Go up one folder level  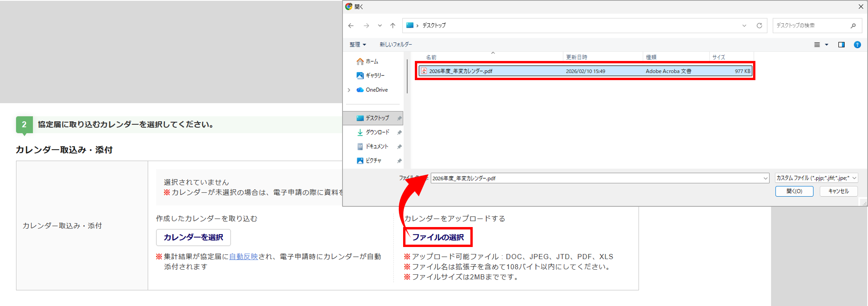coord(393,26)
